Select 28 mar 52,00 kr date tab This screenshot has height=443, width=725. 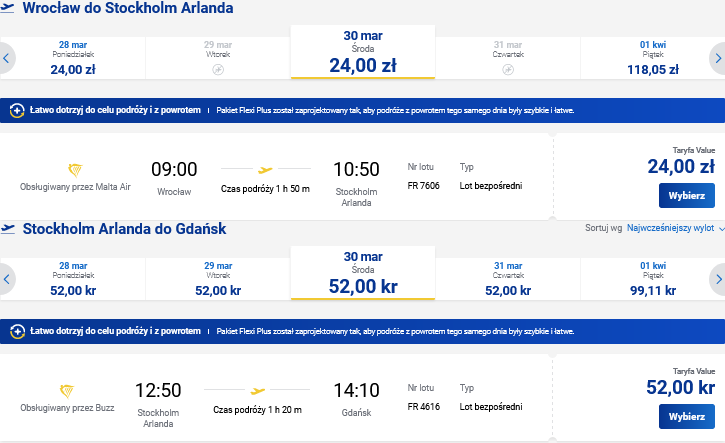coord(73,279)
